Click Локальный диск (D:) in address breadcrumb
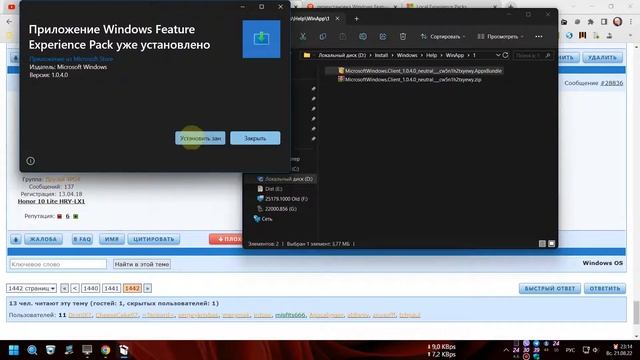Image resolution: width=640 pixels, height=360 pixels. 342,55
